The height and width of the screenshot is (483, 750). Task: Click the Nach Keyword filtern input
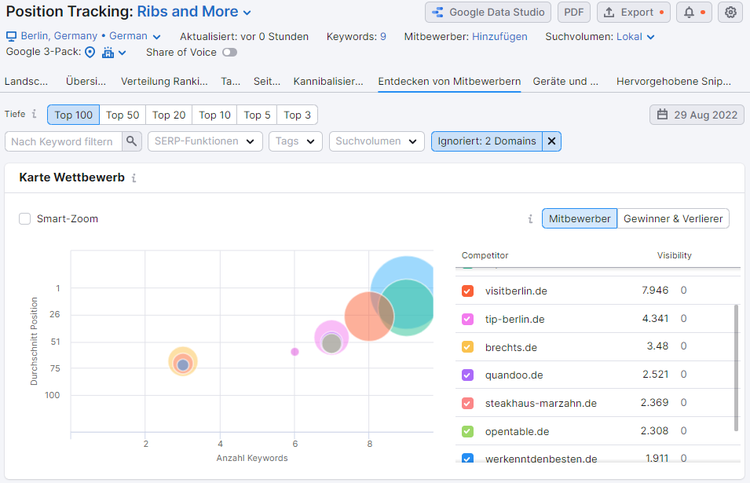pos(63,141)
